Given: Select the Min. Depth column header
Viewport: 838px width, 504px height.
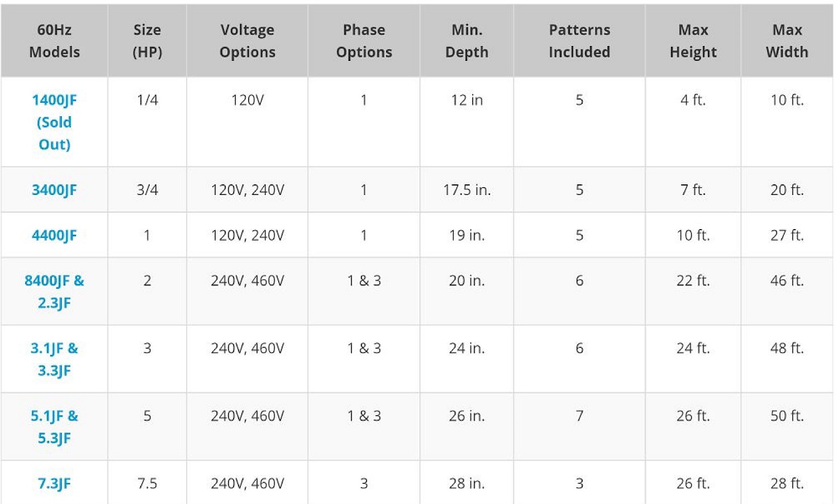Looking at the screenshot, I should click(466, 41).
